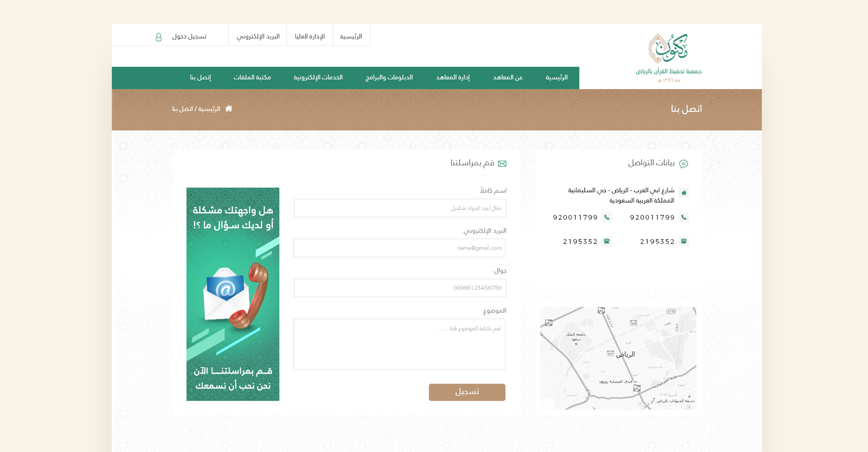Open عن المعاهد navigation item

507,78
